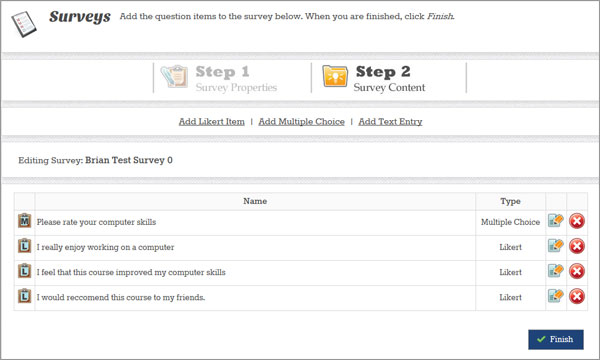Click the Type column header
Screen dimensions: 600x360
point(510,201)
